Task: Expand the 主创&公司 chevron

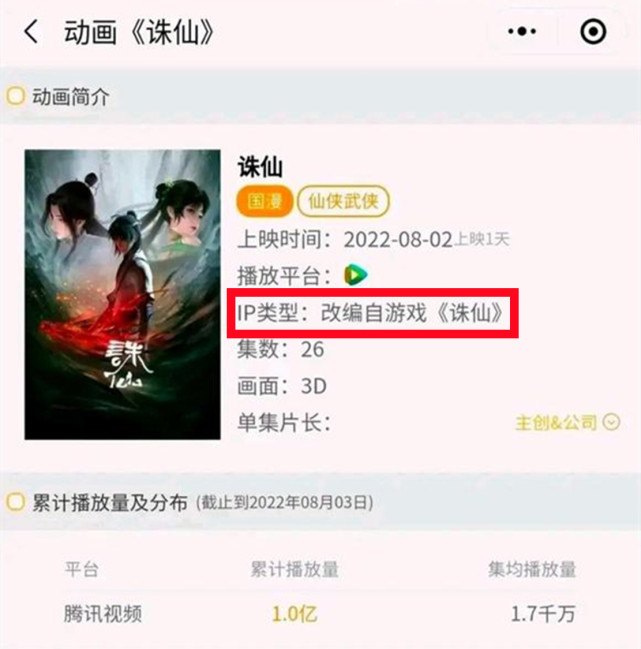Action: point(611,422)
